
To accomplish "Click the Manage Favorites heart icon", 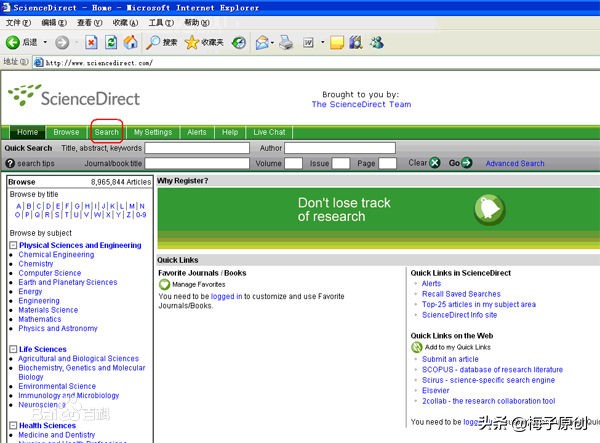I will (164, 285).
